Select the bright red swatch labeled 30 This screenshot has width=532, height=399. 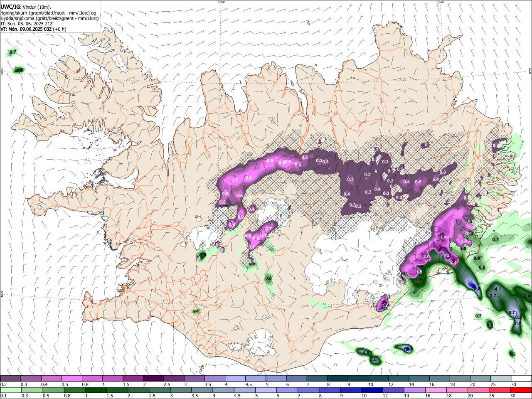click(x=520, y=390)
